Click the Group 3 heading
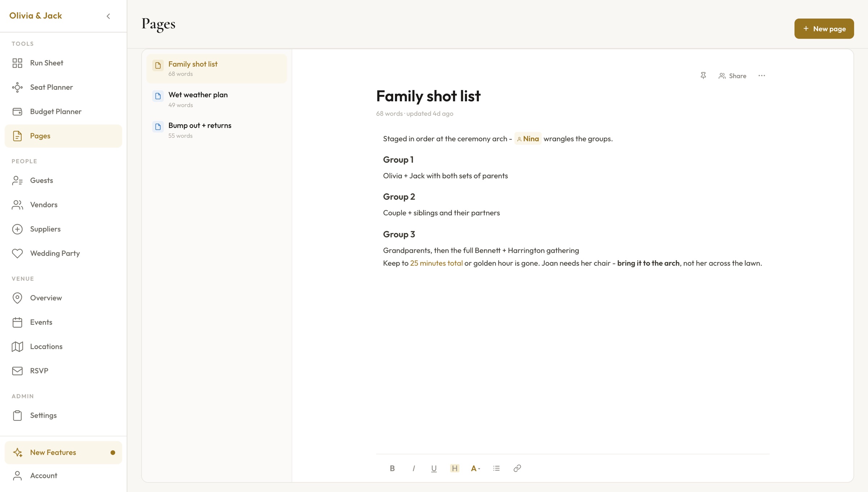Viewport: 868px width, 492px height. (399, 234)
